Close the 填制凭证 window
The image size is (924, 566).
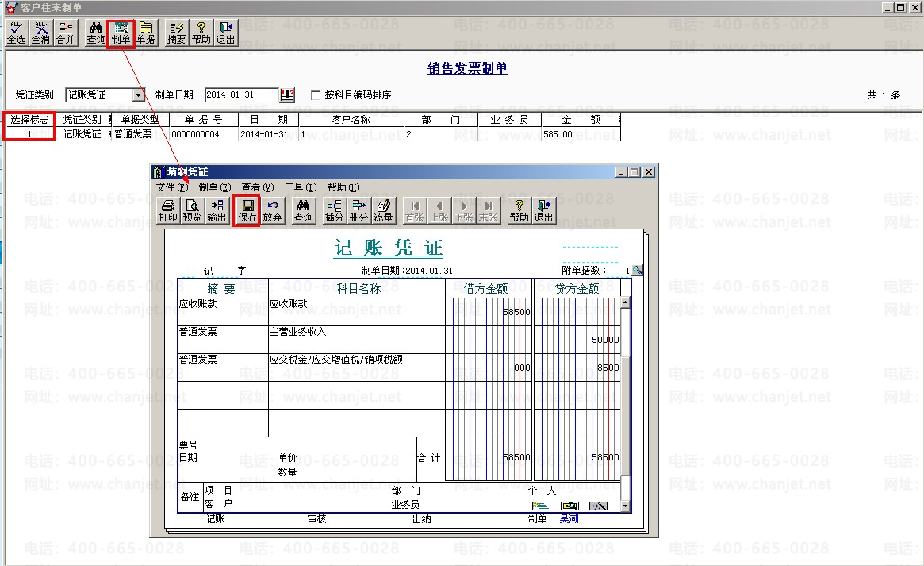pyautogui.click(x=649, y=172)
